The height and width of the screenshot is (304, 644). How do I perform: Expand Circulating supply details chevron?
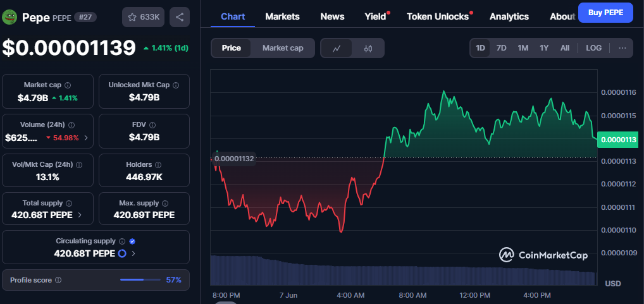tap(133, 253)
